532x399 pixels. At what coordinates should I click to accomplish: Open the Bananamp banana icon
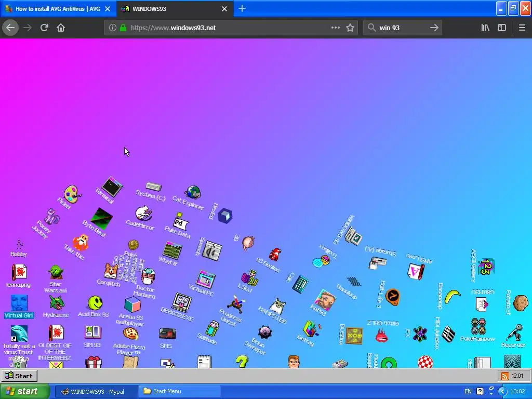click(x=453, y=296)
